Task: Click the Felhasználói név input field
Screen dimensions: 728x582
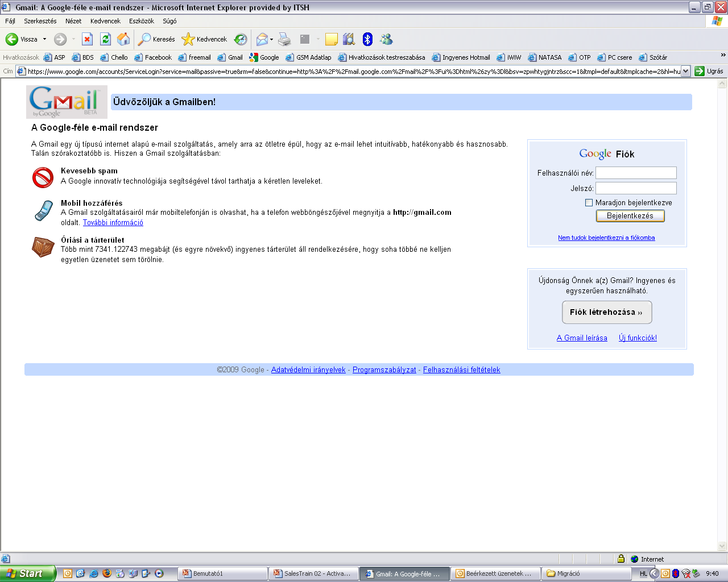Action: click(636, 173)
